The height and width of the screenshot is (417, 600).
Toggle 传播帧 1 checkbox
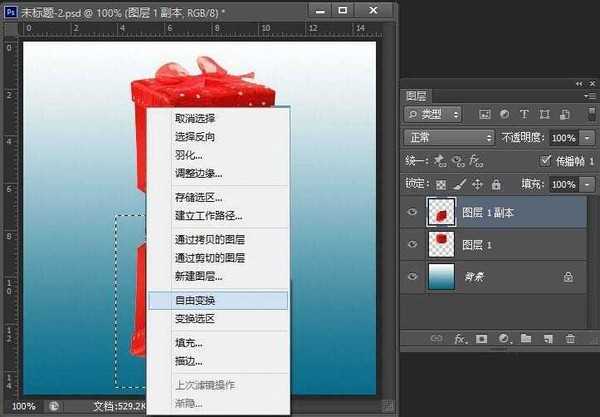pos(545,161)
